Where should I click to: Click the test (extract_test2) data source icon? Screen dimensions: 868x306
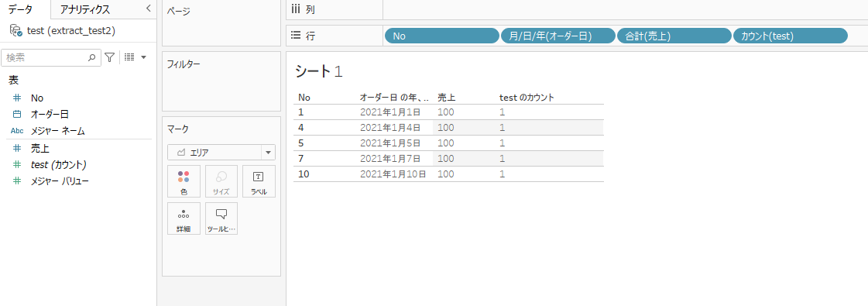(16, 30)
